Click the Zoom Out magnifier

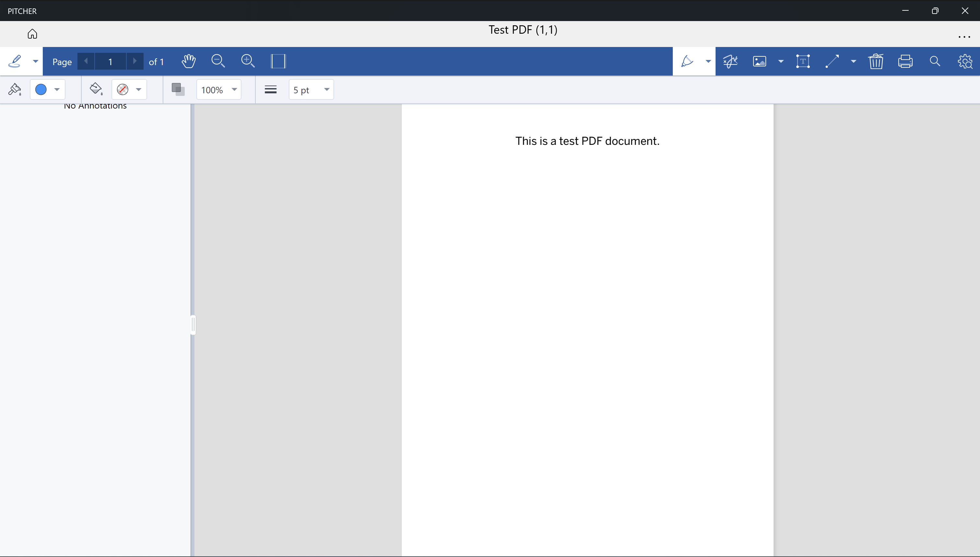218,61
